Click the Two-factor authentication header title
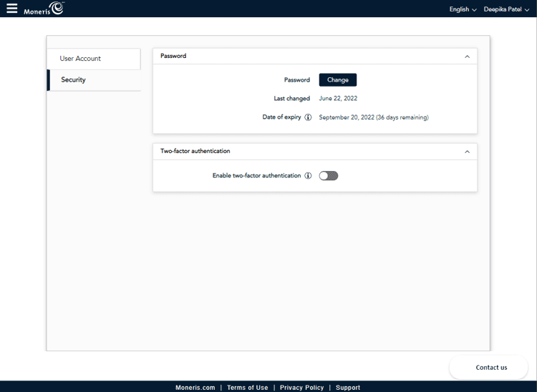The image size is (537, 392). 195,152
